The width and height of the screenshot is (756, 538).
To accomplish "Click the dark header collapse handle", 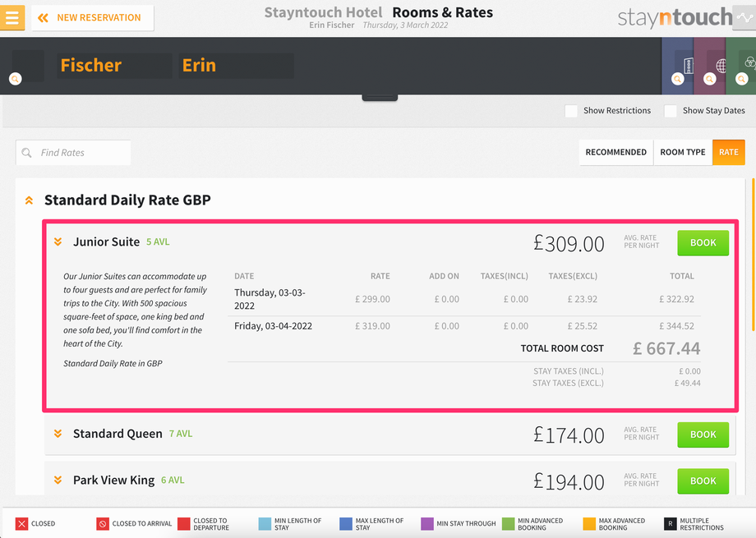I will pos(380,98).
